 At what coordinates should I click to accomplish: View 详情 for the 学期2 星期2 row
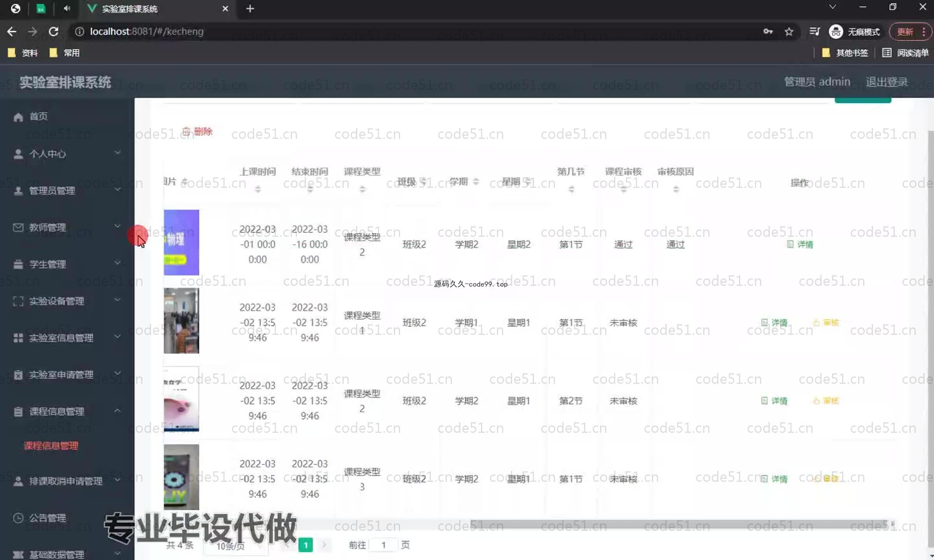pos(800,244)
